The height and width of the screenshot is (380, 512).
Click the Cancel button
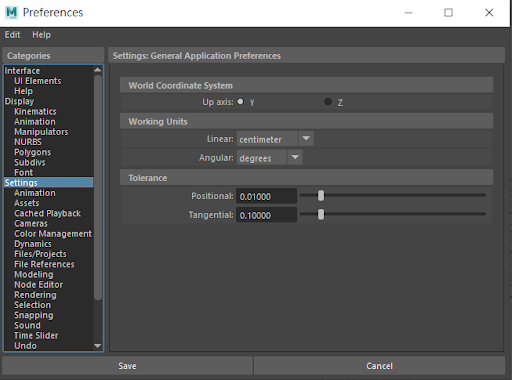tap(379, 366)
